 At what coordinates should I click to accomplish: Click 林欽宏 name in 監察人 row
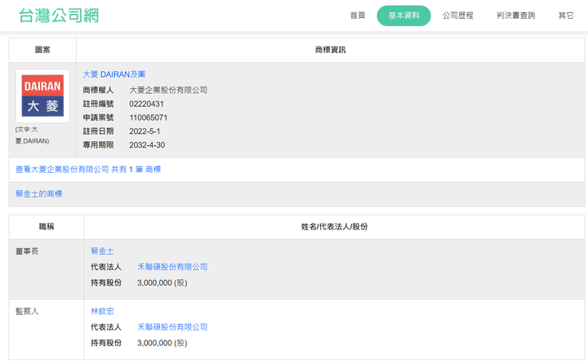click(102, 311)
